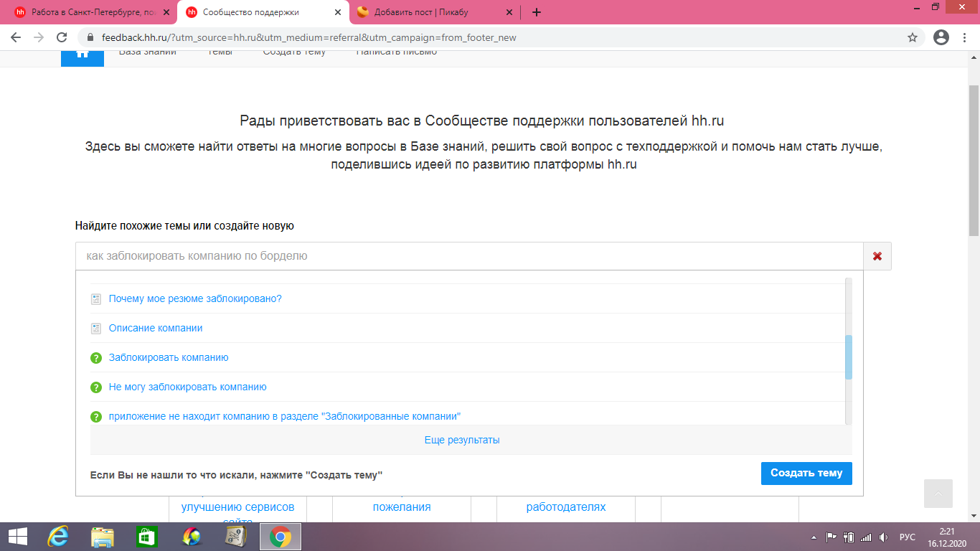Viewport: 980px width, 551px height.
Task: Reload the page with the refresh icon
Action: pyautogui.click(x=62, y=37)
